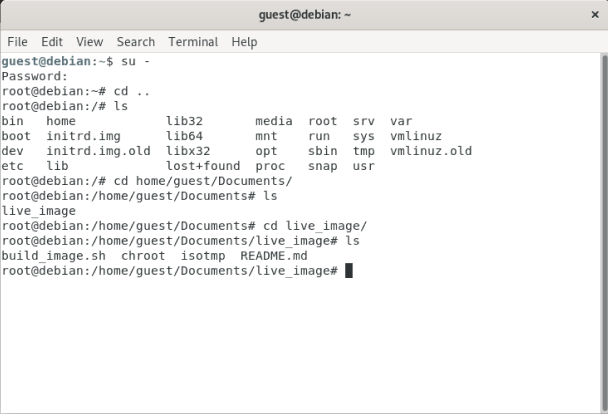Open the Terminal menu

(193, 42)
